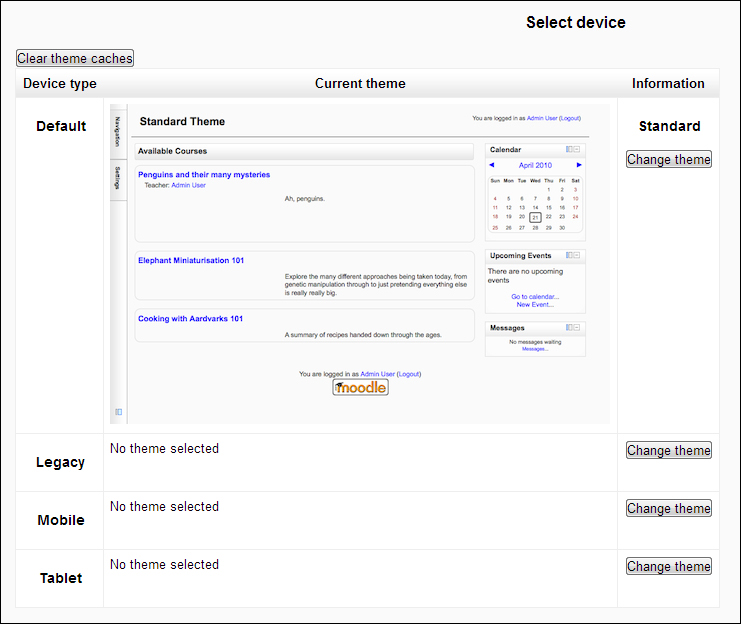
Task: Dock the Calendar block using its icon
Action: pyautogui.click(x=569, y=149)
